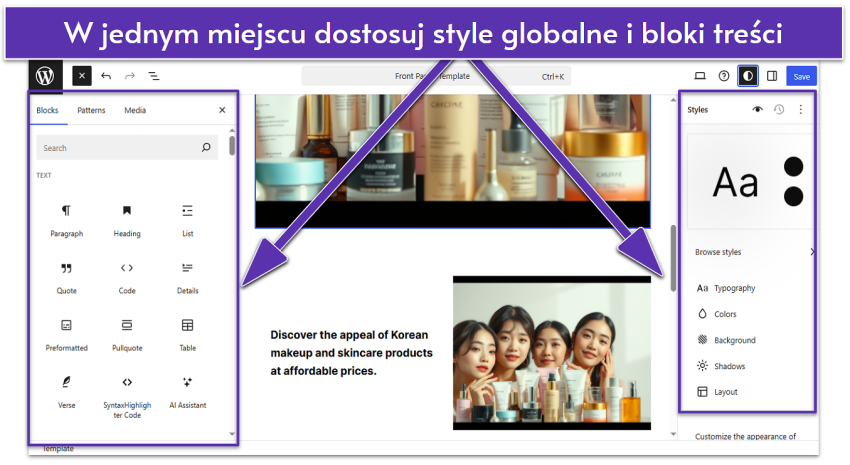Screen dimensions: 850x465
Task: Open the Colors style settings
Action: point(725,314)
